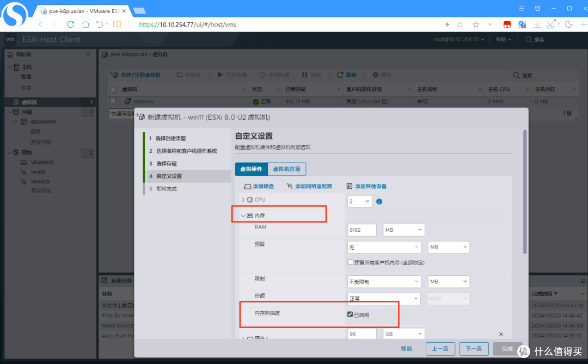Remove hard disk 1 with the X icon
Viewport: 588px width, 364px height.
pos(501,334)
